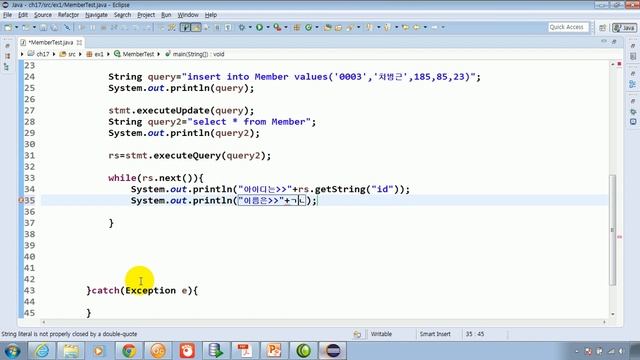Expand the Back history dropdown arrow
The height and width of the screenshot is (360, 640).
click(425, 27)
